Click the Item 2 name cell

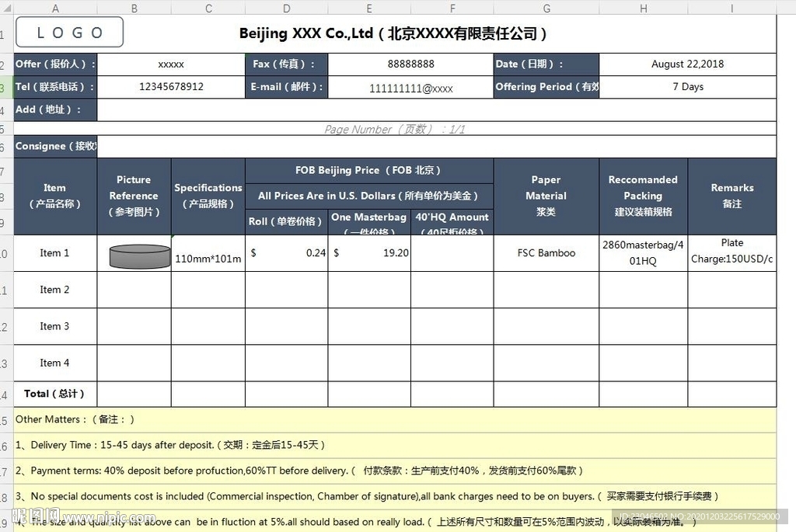tap(55, 290)
